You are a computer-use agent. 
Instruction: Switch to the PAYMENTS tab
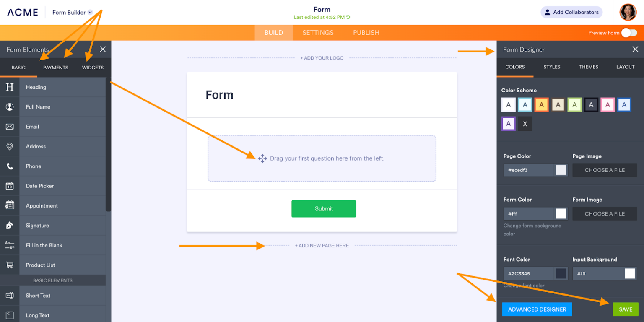click(55, 67)
